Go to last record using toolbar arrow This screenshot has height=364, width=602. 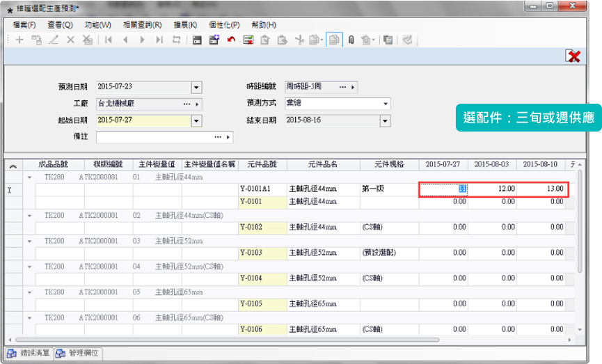[x=159, y=40]
